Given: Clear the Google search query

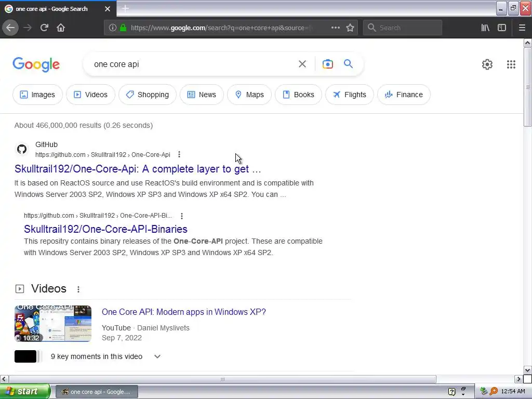Looking at the screenshot, I should pos(302,64).
